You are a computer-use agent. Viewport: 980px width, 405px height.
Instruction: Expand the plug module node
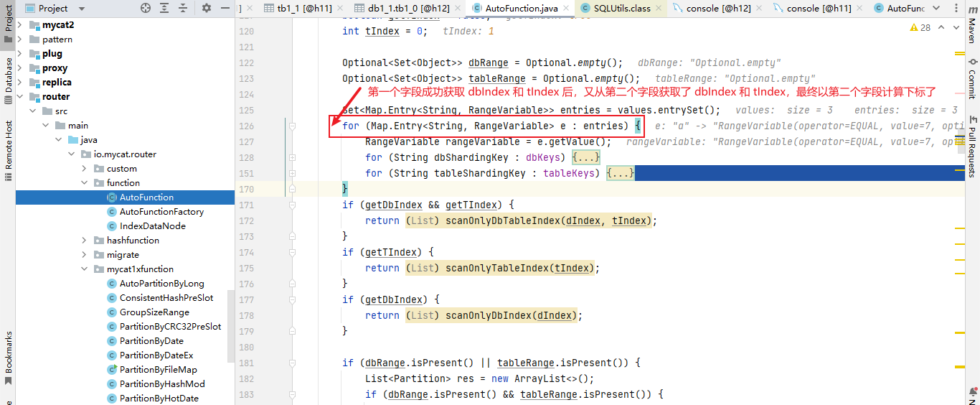click(19, 53)
